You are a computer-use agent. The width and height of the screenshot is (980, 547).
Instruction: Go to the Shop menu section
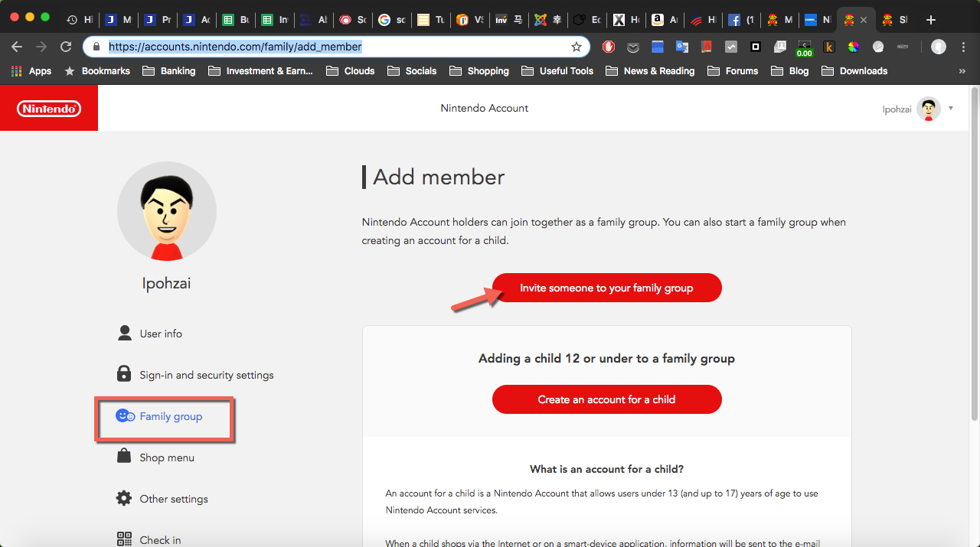[166, 458]
